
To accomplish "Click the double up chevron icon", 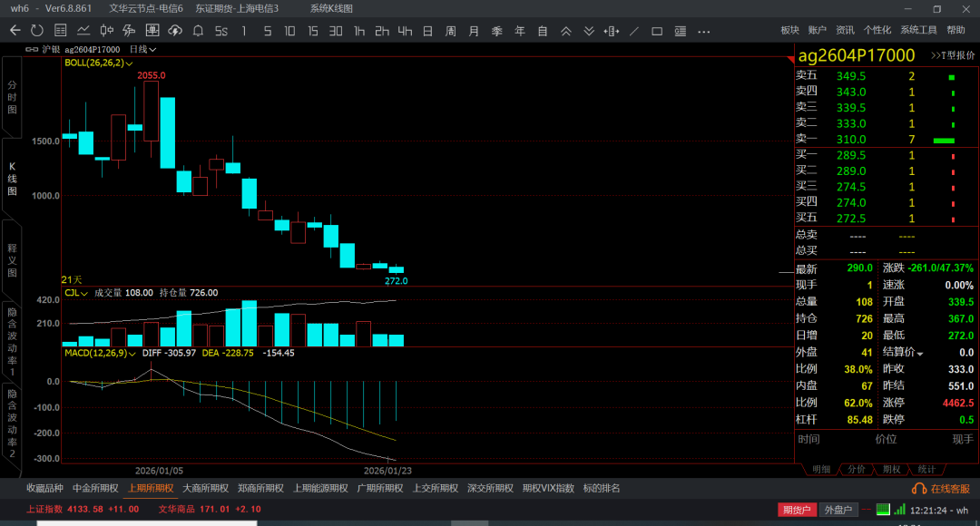I will tap(566, 31).
